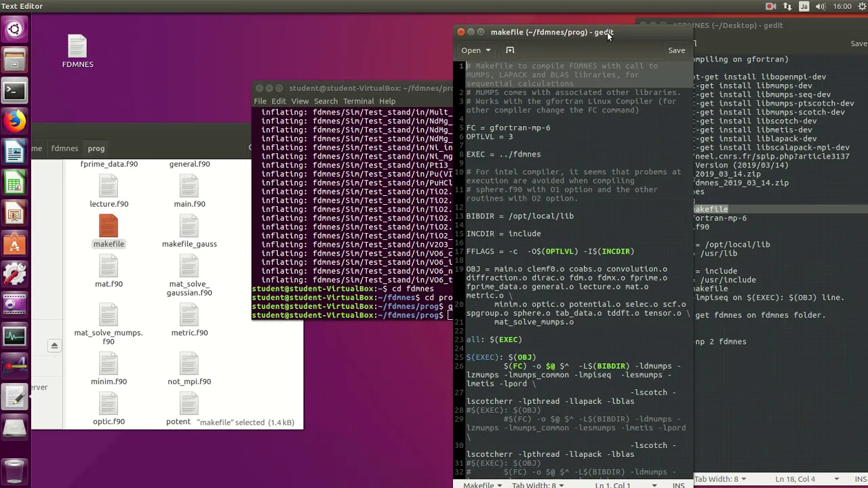The image size is (868, 488).
Task: Open the removable drive dock icon
Action: click(14, 428)
